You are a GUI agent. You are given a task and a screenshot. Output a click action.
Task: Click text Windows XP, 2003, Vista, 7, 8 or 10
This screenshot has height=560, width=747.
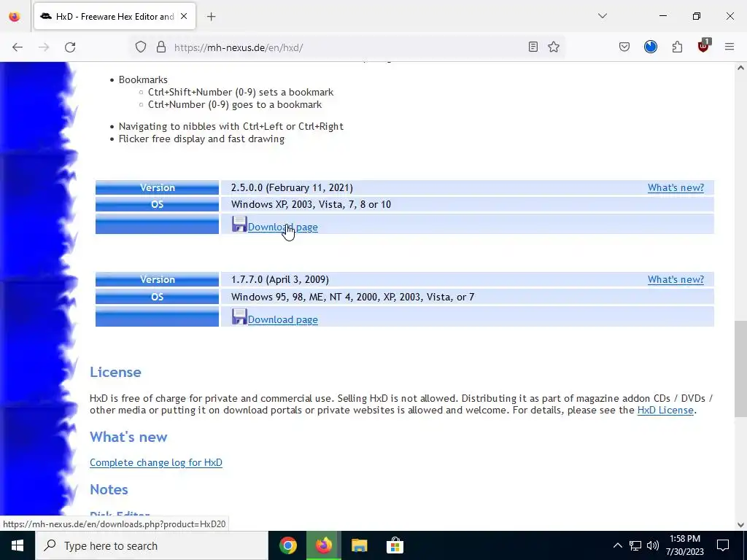click(x=311, y=204)
